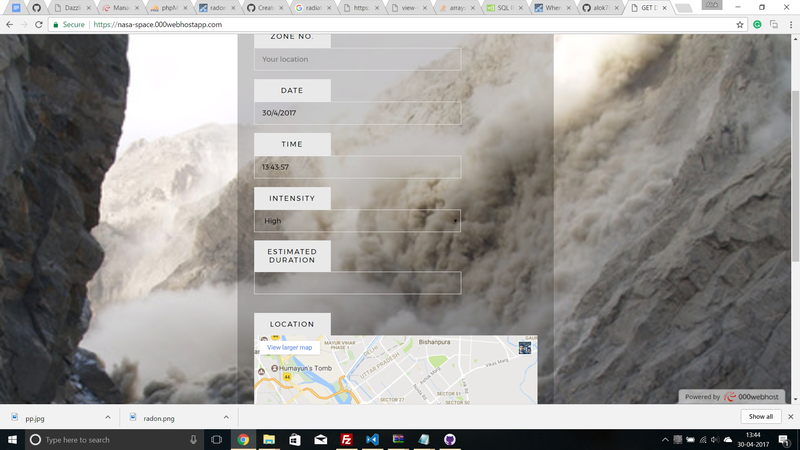
Task: Launch Visual Studio Code from taskbar
Action: pos(372,440)
